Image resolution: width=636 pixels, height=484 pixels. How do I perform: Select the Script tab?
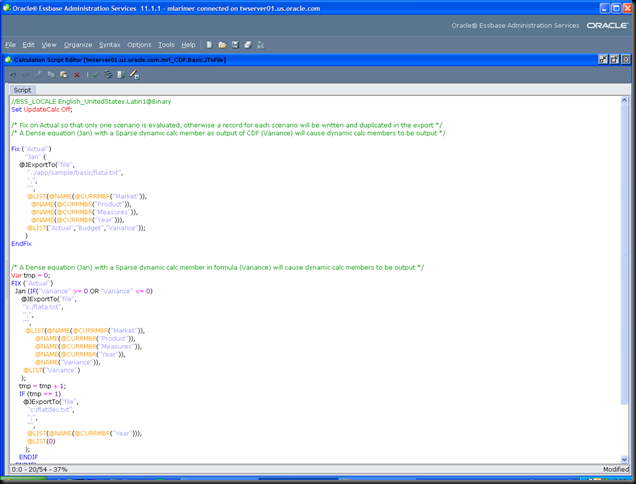[x=22, y=90]
